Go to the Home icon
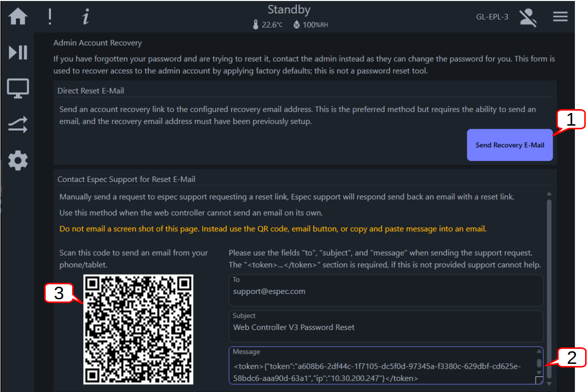The width and height of the screenshot is (588, 392). 18,16
